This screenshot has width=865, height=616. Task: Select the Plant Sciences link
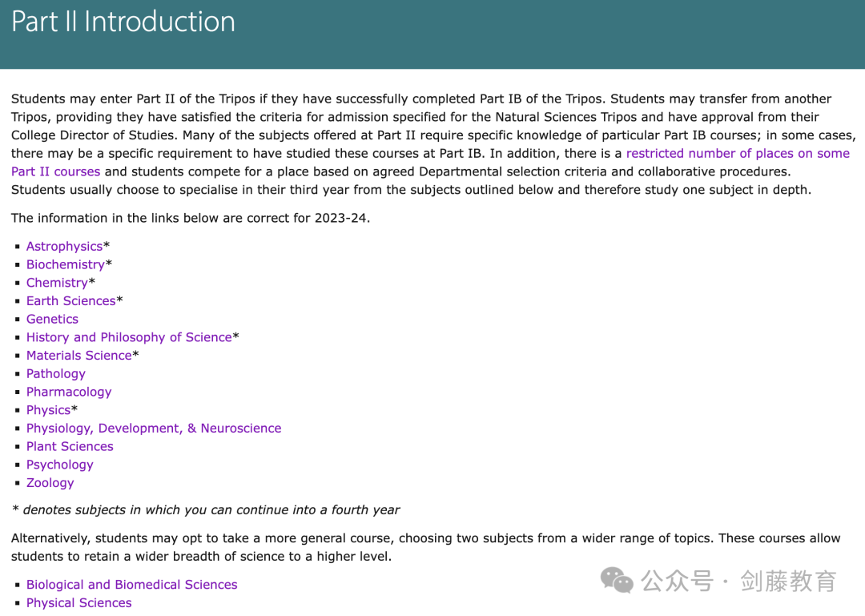(x=70, y=446)
